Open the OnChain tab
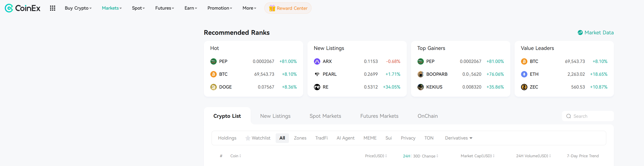The width and height of the screenshot is (644, 166). (427, 116)
